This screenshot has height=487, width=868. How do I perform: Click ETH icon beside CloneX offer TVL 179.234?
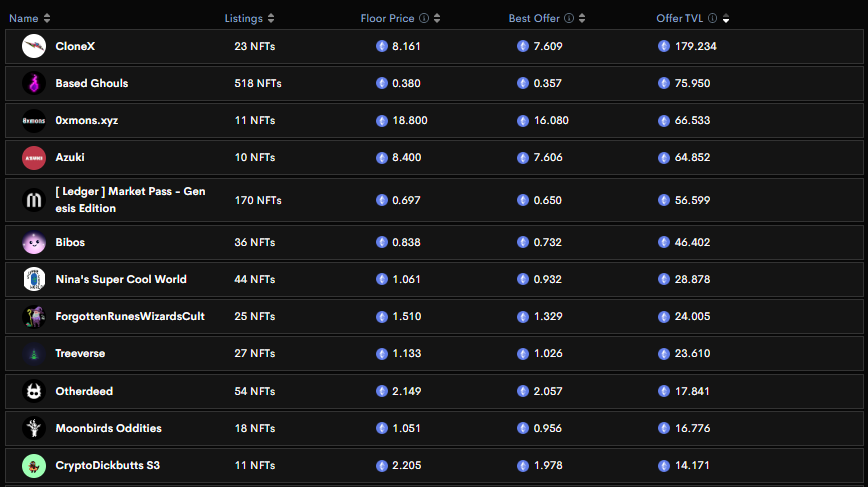664,46
